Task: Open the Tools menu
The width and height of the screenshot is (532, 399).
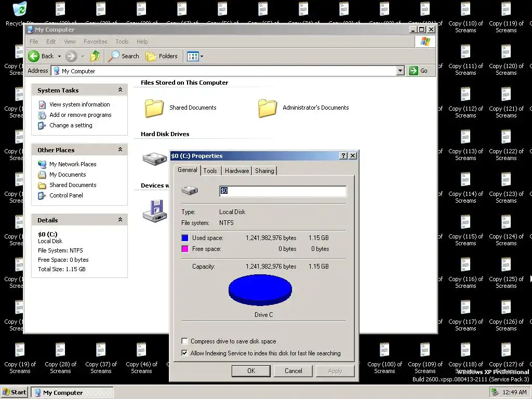Action: click(x=122, y=42)
